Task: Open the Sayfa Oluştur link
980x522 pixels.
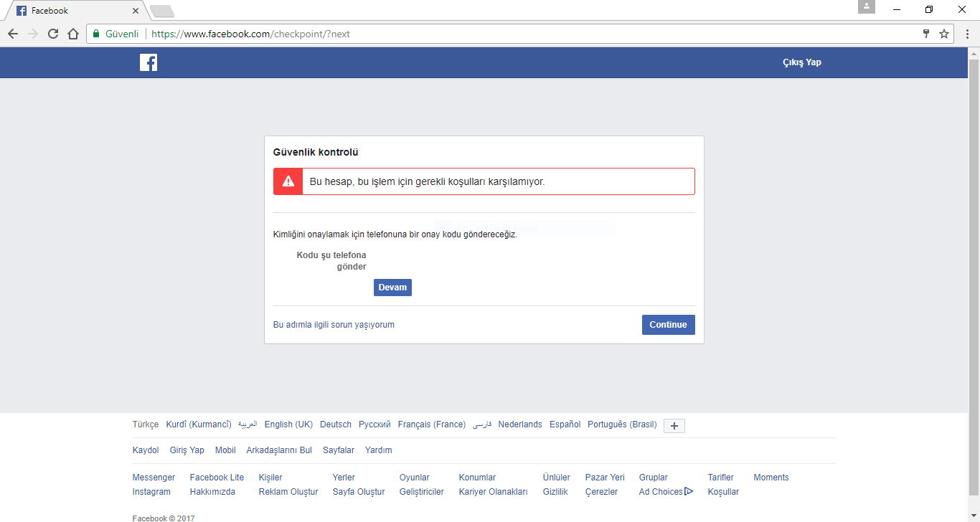Action: (x=359, y=492)
